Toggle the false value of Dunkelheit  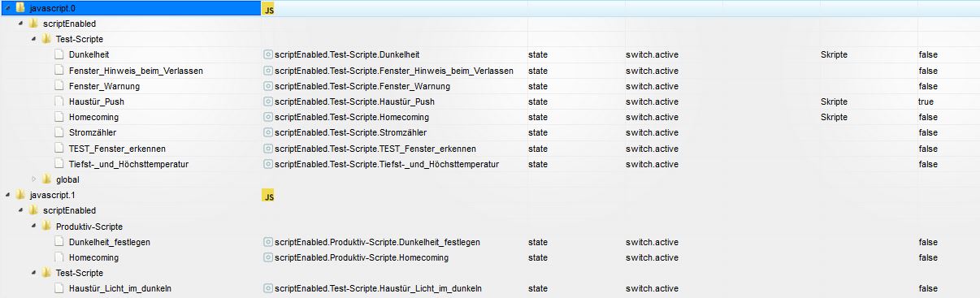click(928, 54)
